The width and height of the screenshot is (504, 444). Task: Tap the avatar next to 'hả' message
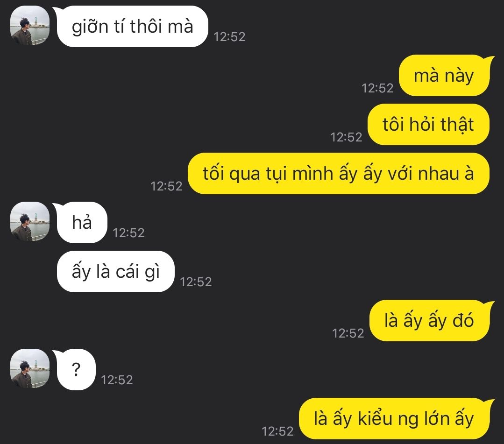tap(30, 221)
